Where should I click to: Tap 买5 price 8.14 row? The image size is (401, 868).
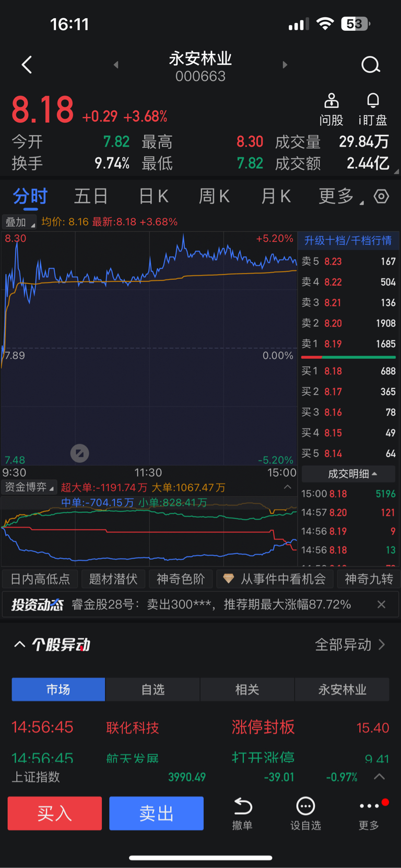348,453
